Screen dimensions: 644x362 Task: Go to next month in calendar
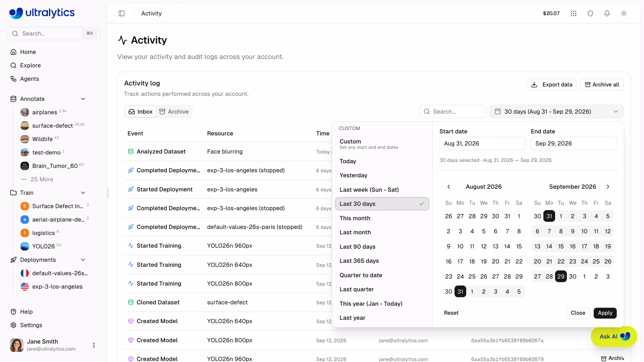(608, 187)
